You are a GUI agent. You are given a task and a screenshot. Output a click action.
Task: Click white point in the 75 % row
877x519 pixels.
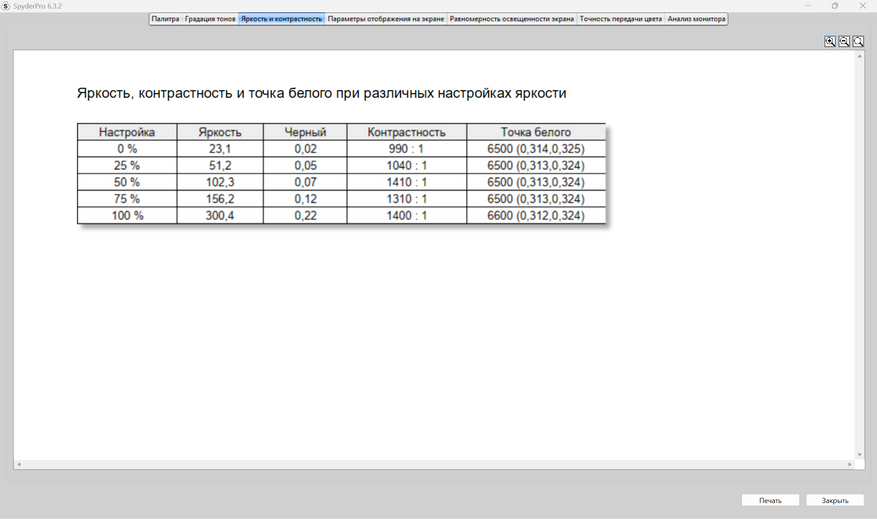tap(536, 199)
